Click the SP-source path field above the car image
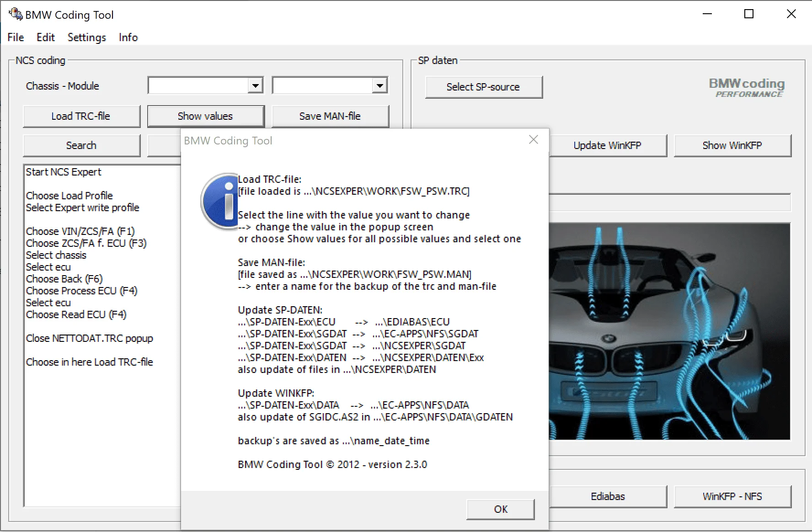812x532 pixels. coord(670,202)
